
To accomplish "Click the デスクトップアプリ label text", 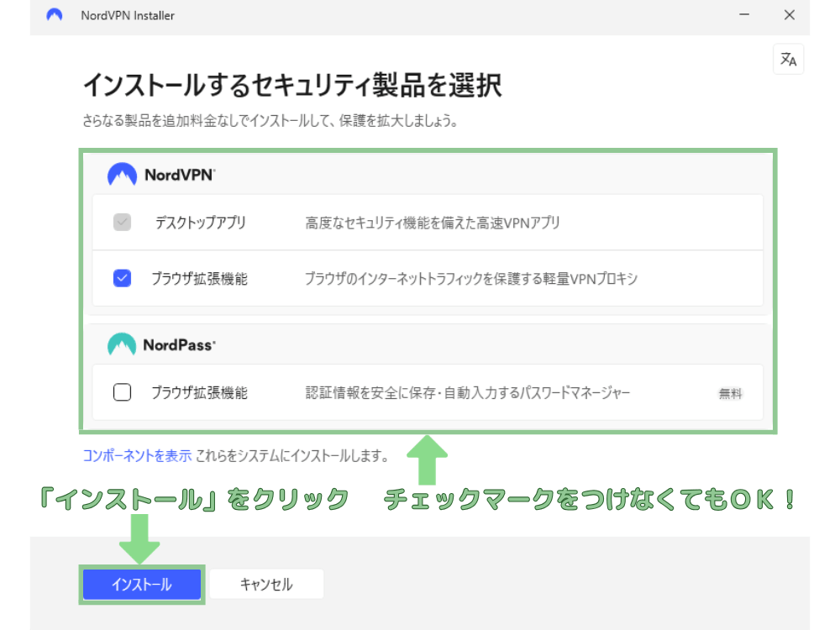I will (201, 223).
